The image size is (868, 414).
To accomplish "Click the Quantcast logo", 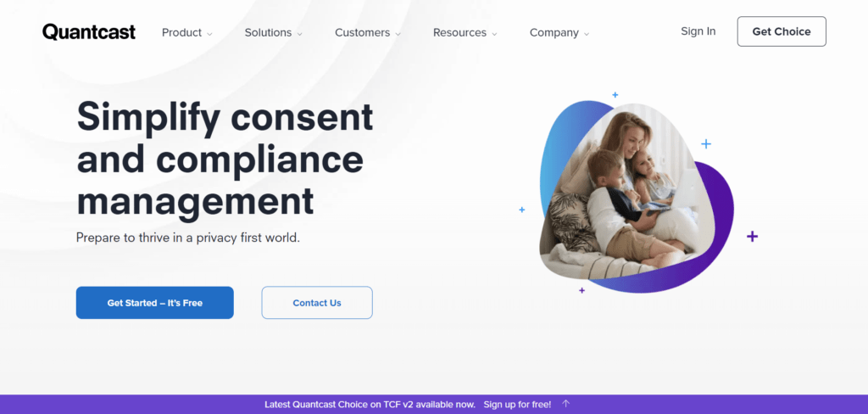I will [x=88, y=32].
